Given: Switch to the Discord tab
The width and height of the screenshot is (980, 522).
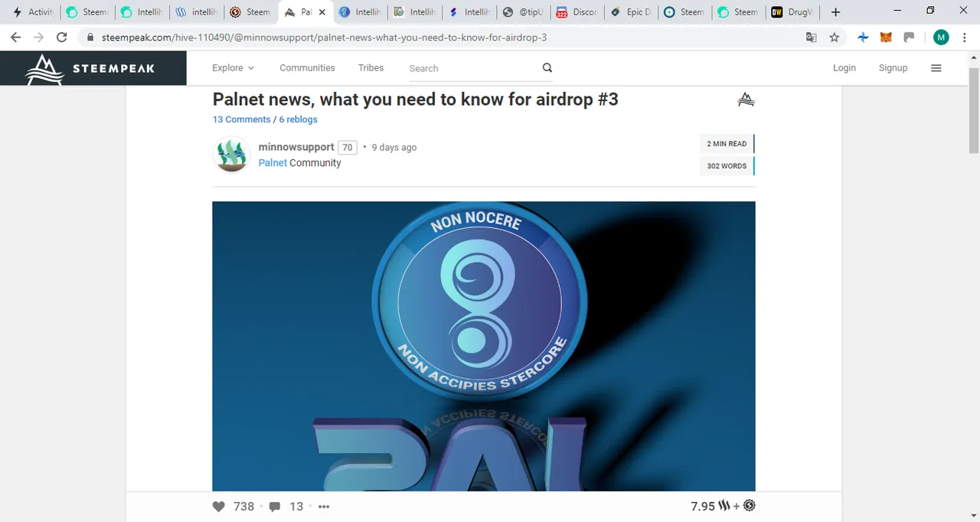Looking at the screenshot, I should click(x=577, y=12).
